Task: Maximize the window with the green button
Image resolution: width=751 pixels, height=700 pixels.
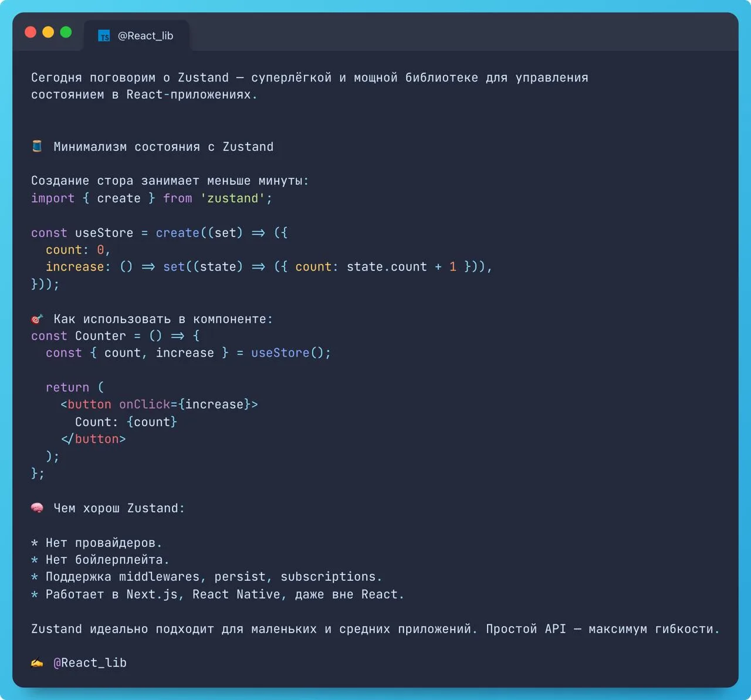Action: 66,32
